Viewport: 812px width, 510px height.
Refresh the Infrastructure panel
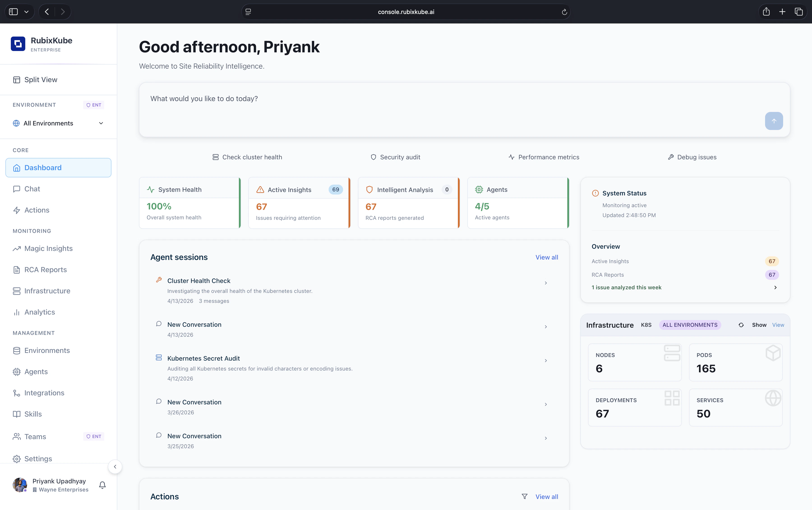(740, 325)
